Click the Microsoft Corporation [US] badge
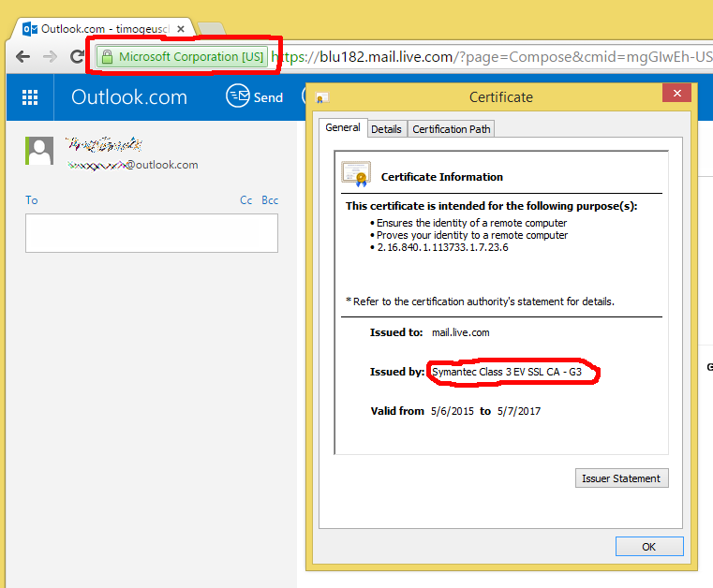Viewport: 713px width, 588px height. [x=182, y=57]
